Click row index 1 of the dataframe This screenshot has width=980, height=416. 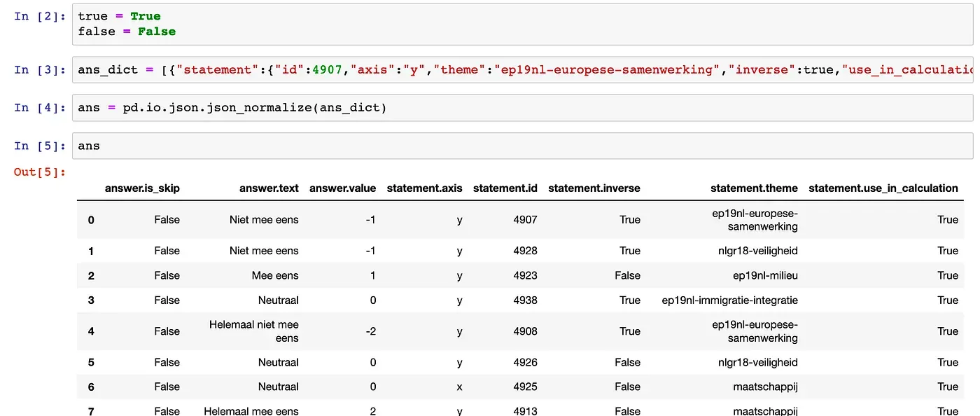point(91,251)
